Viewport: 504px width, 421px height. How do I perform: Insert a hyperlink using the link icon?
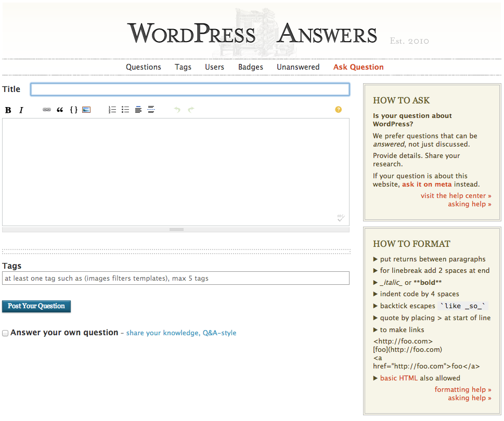pos(47,110)
